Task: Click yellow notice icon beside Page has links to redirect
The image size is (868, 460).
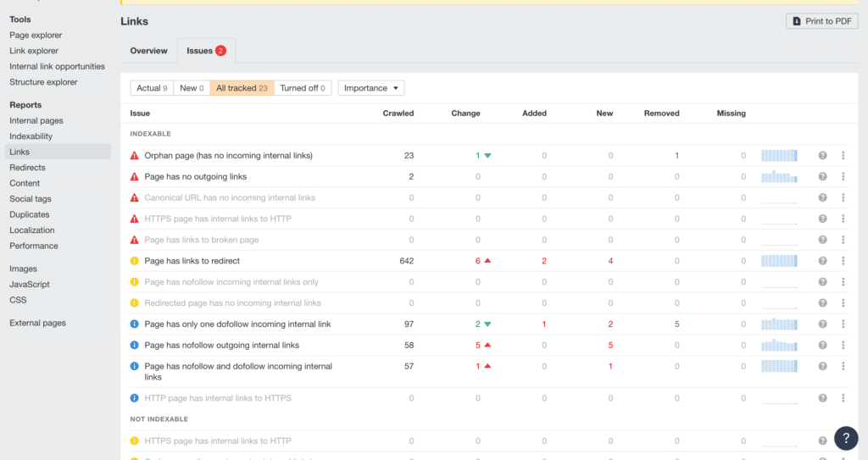Action: (135, 261)
